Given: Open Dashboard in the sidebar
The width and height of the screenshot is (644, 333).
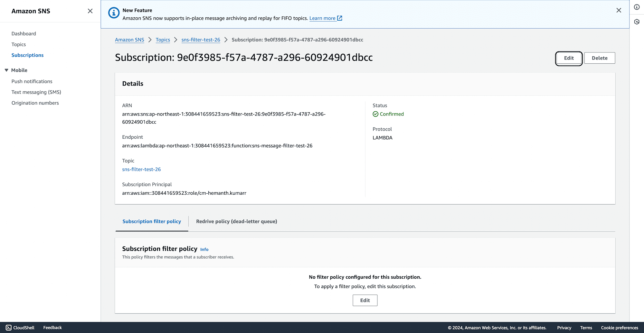Looking at the screenshot, I should [24, 33].
